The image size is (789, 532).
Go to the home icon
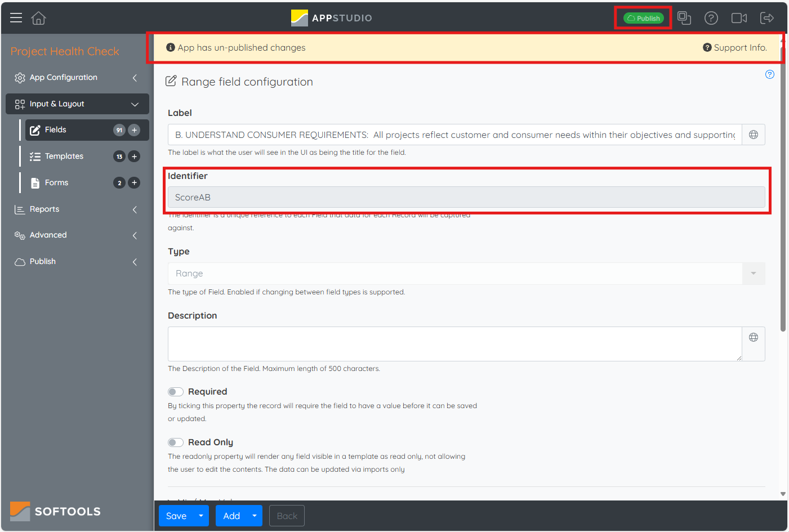pos(38,18)
